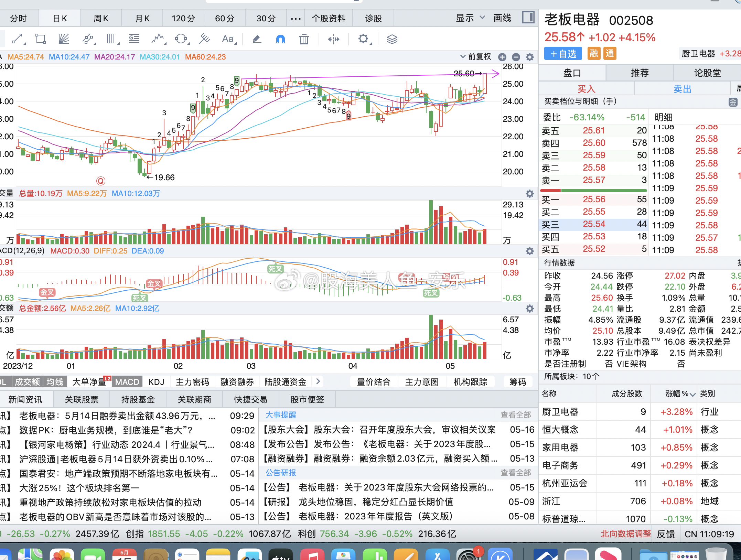
Task: Switch to the 推荐 tab
Action: pos(640,73)
